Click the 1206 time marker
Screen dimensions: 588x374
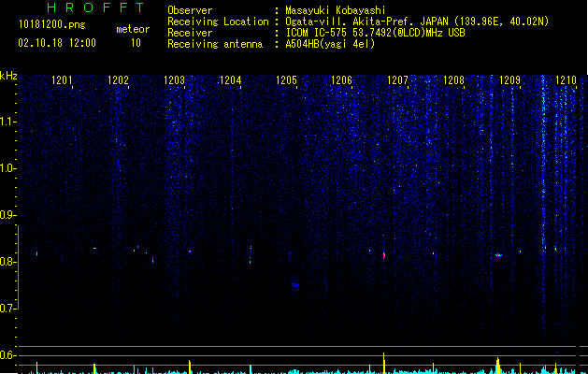point(341,80)
